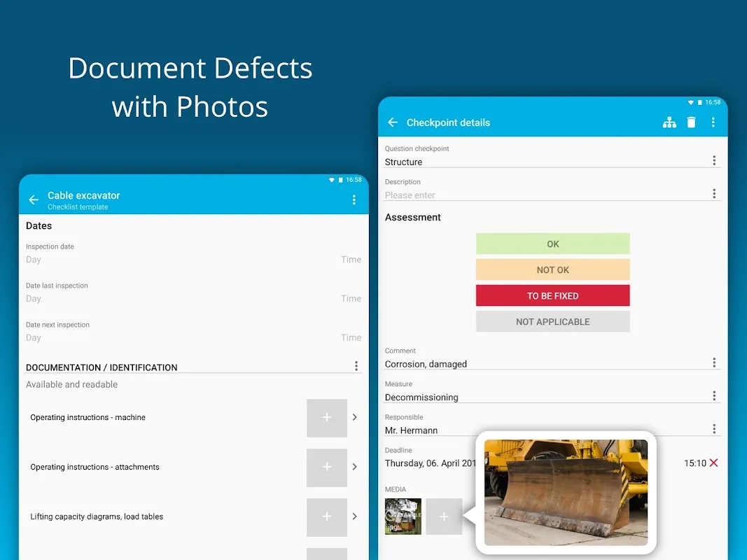This screenshot has height=560, width=747.
Task: Open the existing media photo thumbnail
Action: pos(403,517)
